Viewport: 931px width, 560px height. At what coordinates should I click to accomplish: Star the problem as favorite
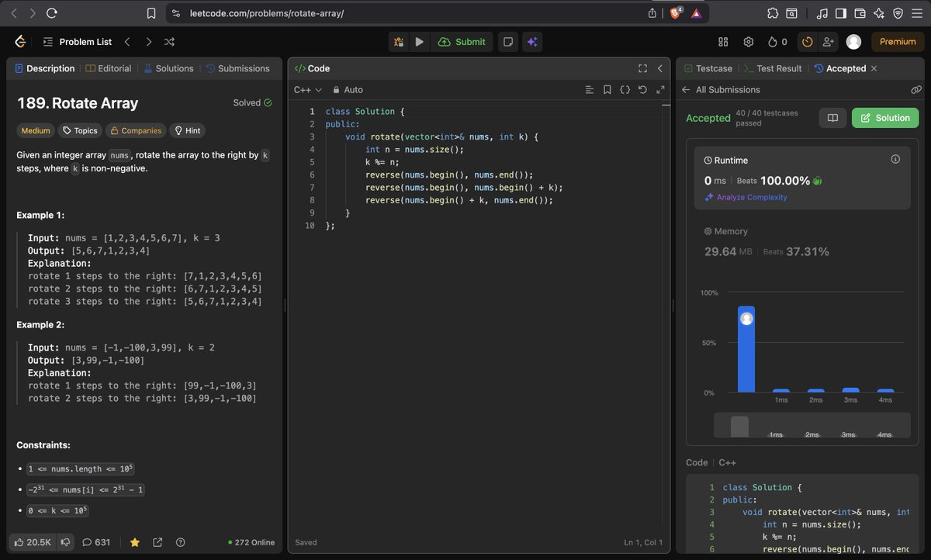pos(134,543)
